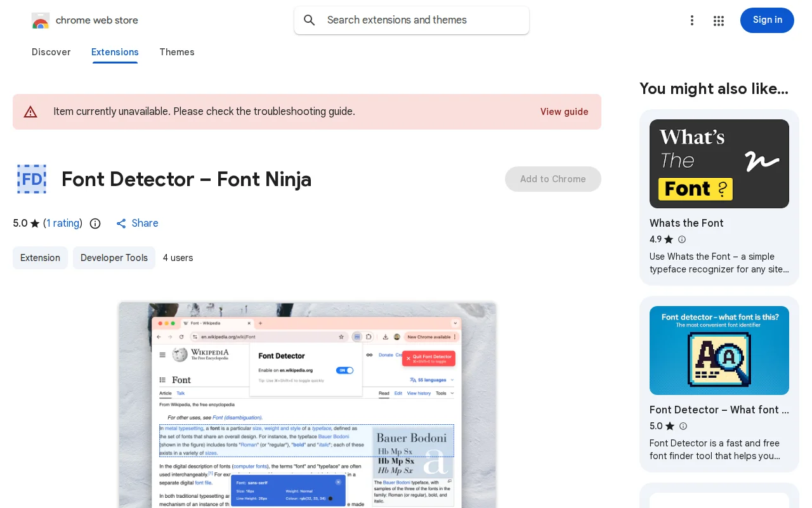The width and height of the screenshot is (812, 508).
Task: Focus the Search extensions and themes field
Action: (x=412, y=20)
